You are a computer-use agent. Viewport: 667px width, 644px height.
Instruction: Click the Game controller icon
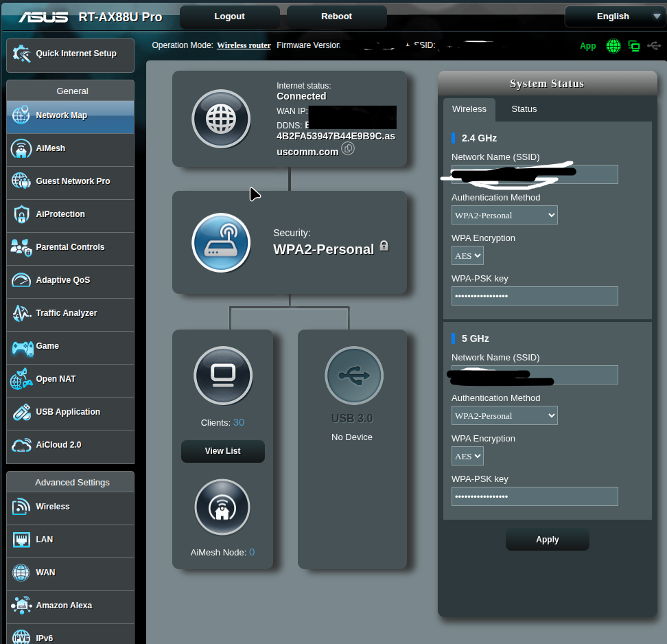[22, 347]
